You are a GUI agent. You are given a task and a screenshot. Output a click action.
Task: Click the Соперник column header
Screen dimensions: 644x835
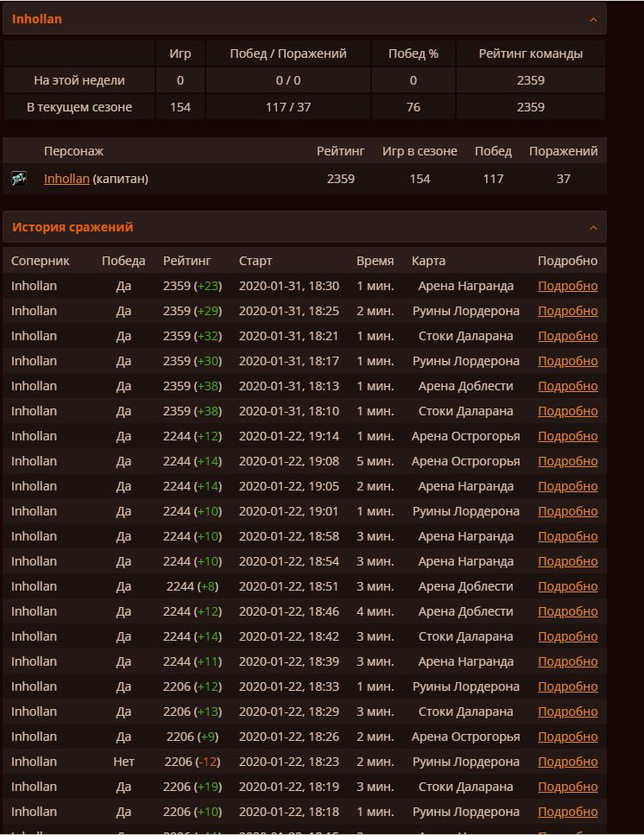pyautogui.click(x=41, y=261)
